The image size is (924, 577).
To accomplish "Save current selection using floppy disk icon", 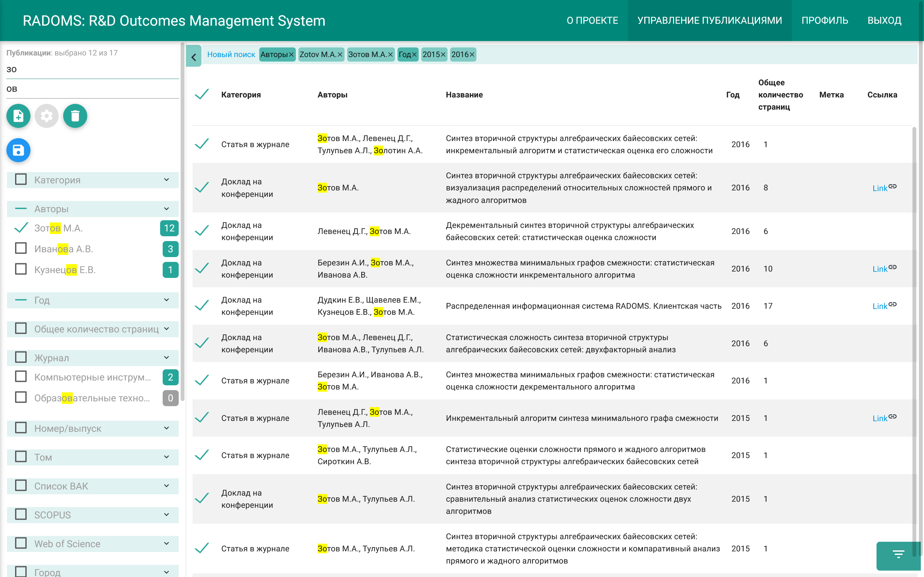I will point(18,150).
